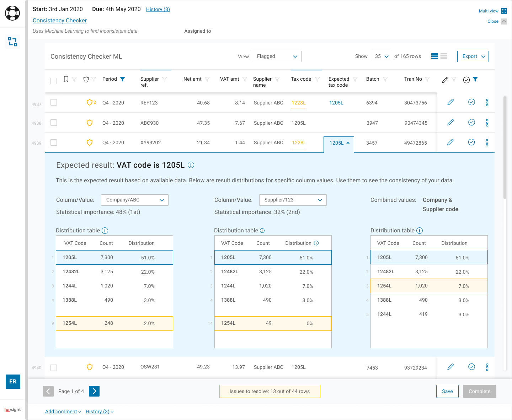Tick the select-all header checkbox

pos(54,81)
